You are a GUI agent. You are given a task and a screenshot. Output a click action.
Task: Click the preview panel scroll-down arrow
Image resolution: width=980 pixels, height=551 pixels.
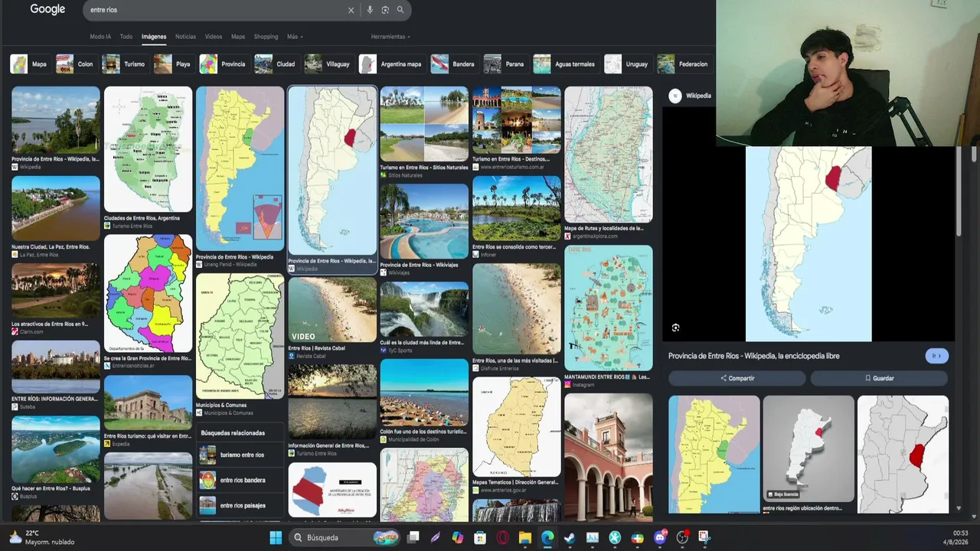(959, 508)
